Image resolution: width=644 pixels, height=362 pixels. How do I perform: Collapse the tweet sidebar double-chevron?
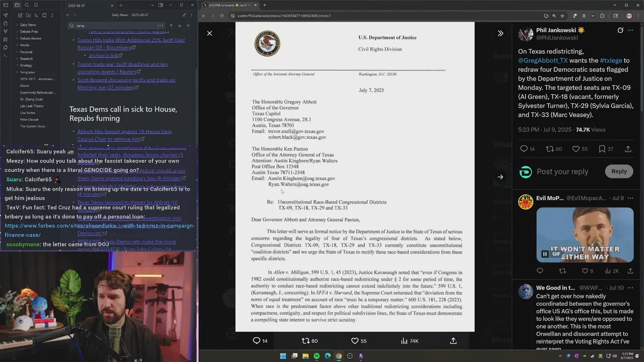pos(500,33)
